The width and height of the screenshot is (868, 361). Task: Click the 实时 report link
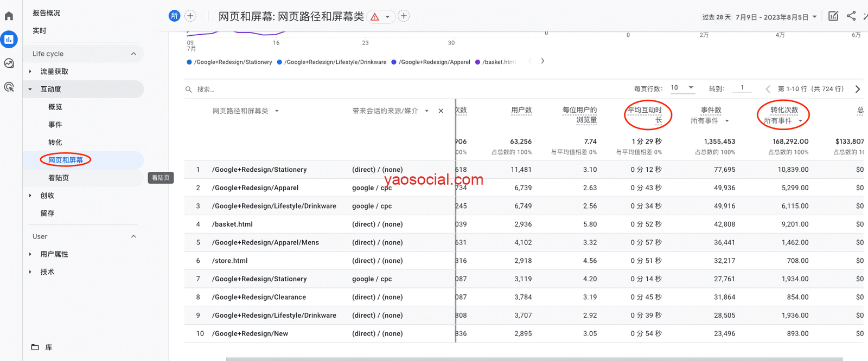40,31
